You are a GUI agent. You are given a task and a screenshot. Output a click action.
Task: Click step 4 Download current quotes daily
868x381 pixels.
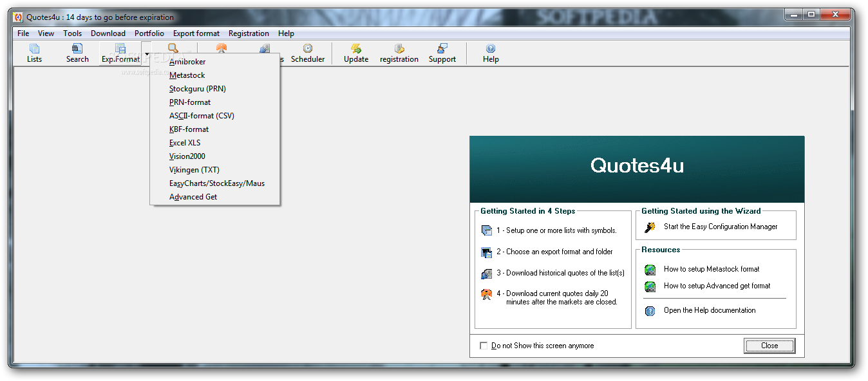[x=556, y=297]
